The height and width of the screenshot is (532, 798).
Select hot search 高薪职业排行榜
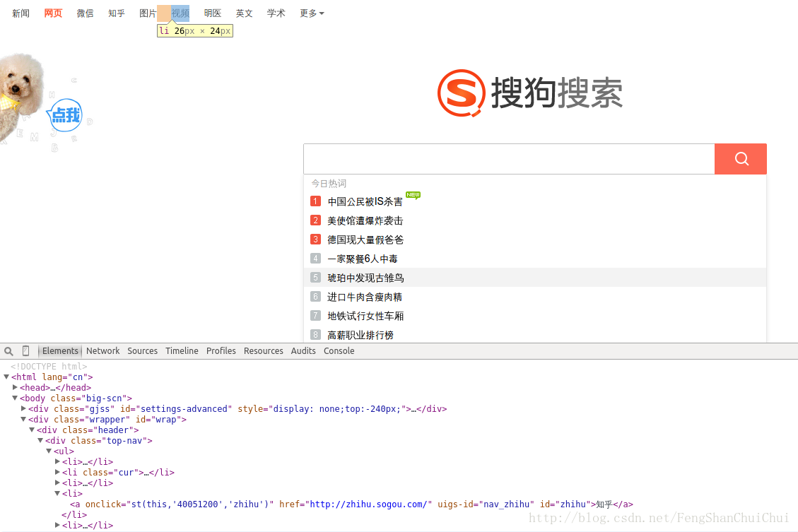[x=360, y=335]
